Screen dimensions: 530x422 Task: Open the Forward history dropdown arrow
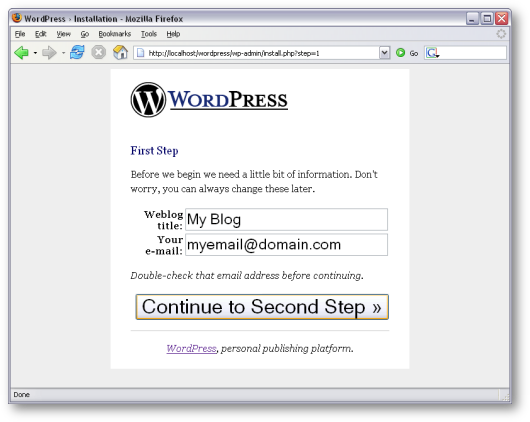tap(64, 53)
